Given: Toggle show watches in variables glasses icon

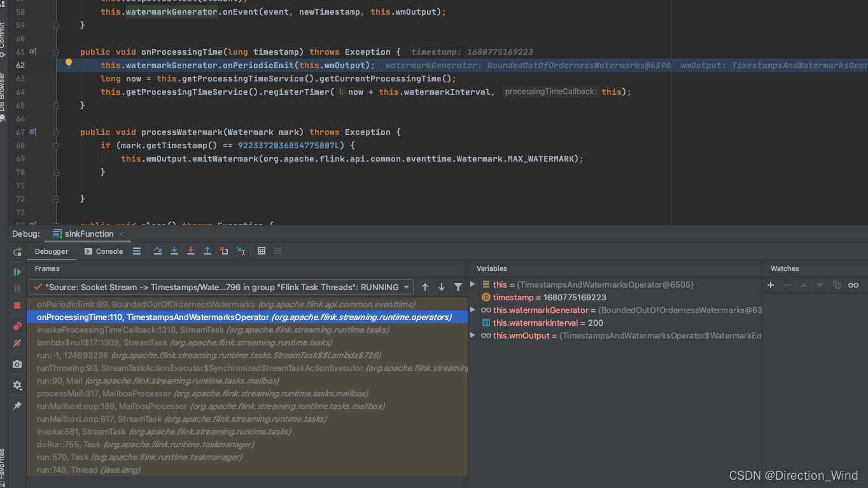Looking at the screenshot, I should (x=853, y=285).
